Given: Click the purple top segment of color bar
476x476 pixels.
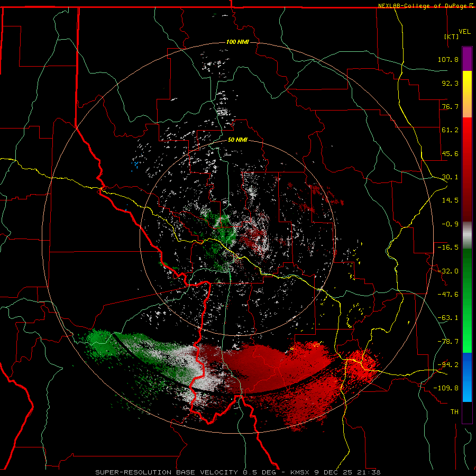Looking at the screenshot, I should 467,59.
